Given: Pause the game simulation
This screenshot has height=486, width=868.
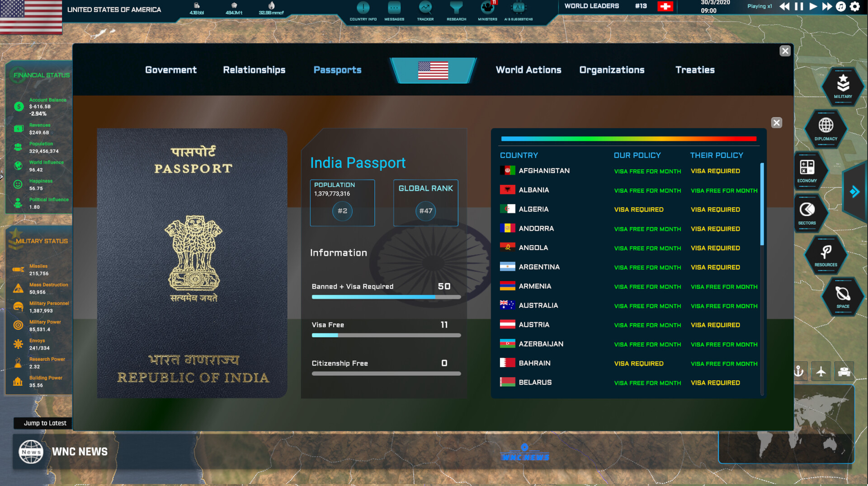Looking at the screenshot, I should pyautogui.click(x=799, y=6).
